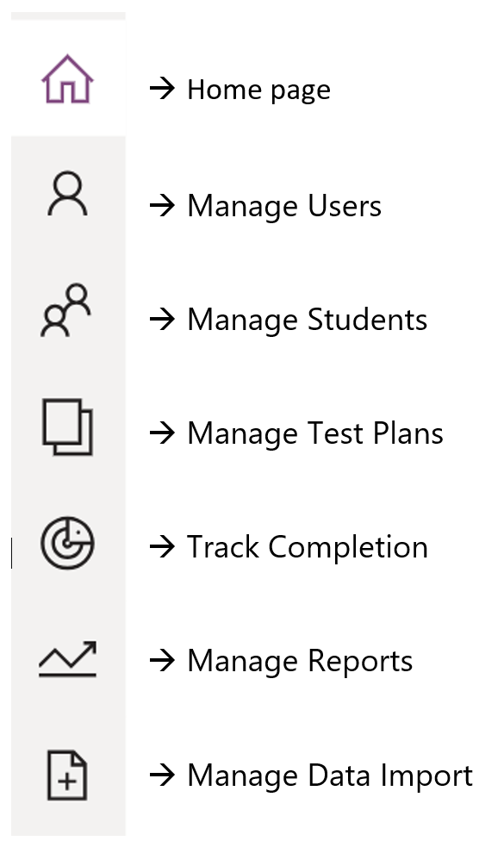Select the stacked-pages Test Plans icon
Screen dimensions: 504x847
pyautogui.click(x=67, y=427)
